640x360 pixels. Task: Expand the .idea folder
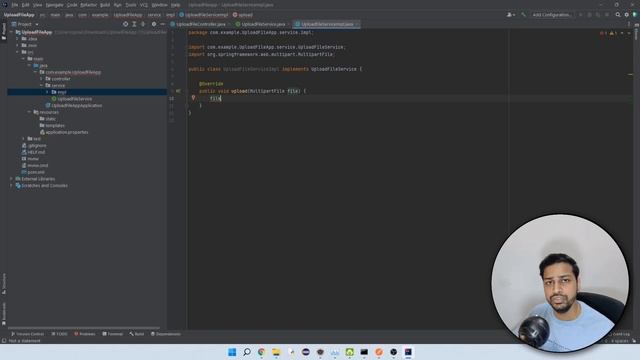[x=18, y=39]
